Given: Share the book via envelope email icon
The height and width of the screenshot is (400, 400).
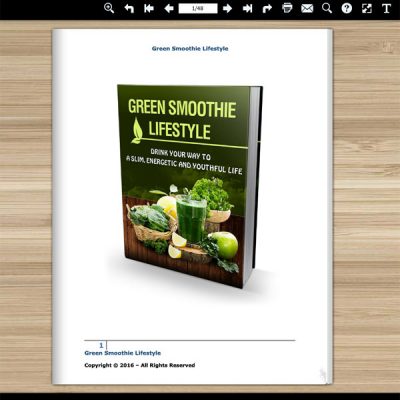Looking at the screenshot, I should 307,8.
